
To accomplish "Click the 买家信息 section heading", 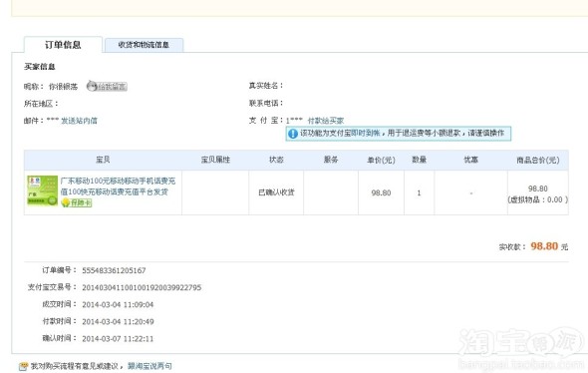I will click(40, 67).
